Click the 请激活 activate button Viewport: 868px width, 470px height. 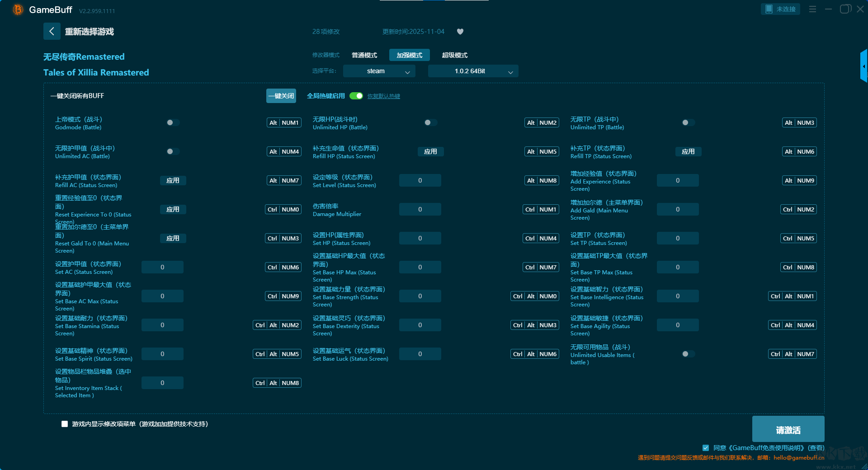(x=788, y=429)
